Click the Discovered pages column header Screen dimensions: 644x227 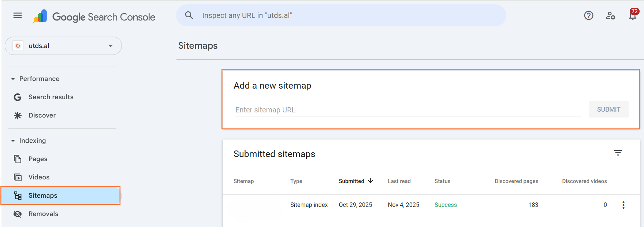pyautogui.click(x=517, y=181)
